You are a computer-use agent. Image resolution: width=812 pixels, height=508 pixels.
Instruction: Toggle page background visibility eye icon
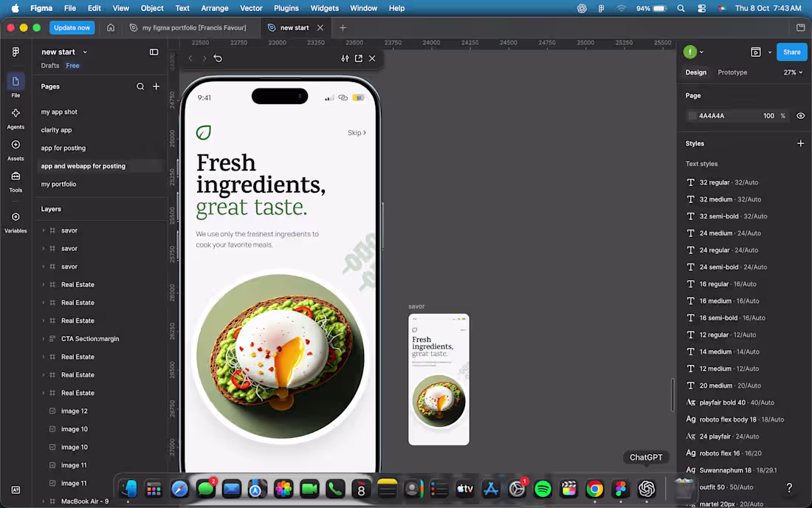point(801,116)
